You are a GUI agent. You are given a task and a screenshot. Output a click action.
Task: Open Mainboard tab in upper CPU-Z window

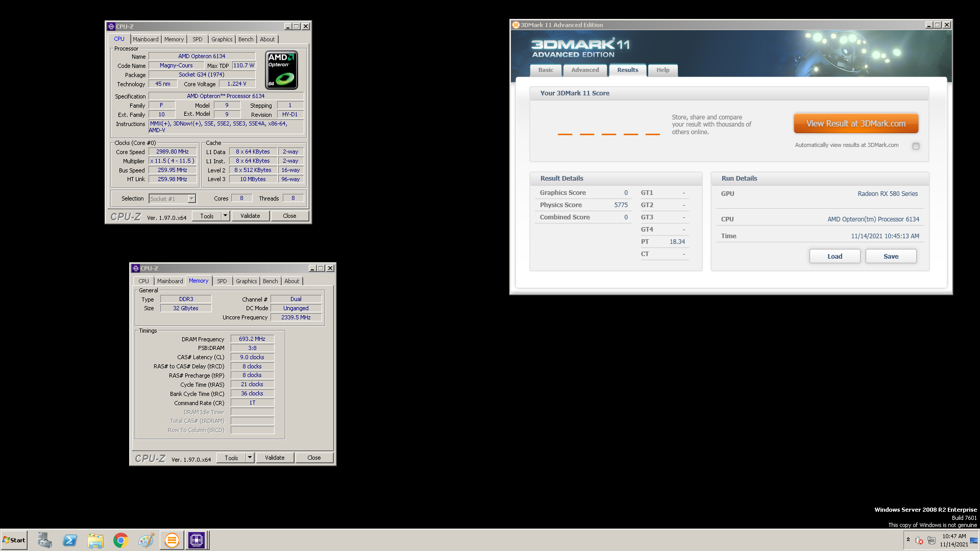point(145,39)
